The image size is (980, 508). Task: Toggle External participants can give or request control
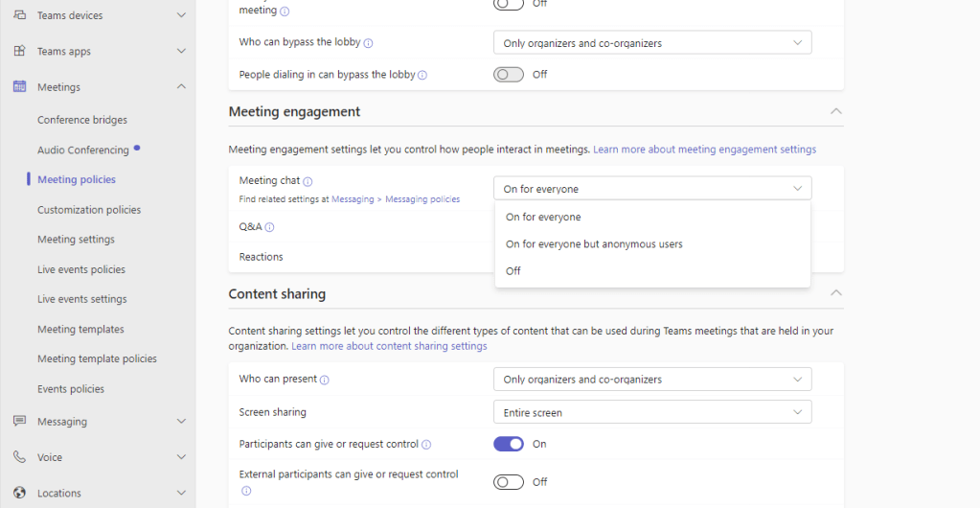(509, 482)
